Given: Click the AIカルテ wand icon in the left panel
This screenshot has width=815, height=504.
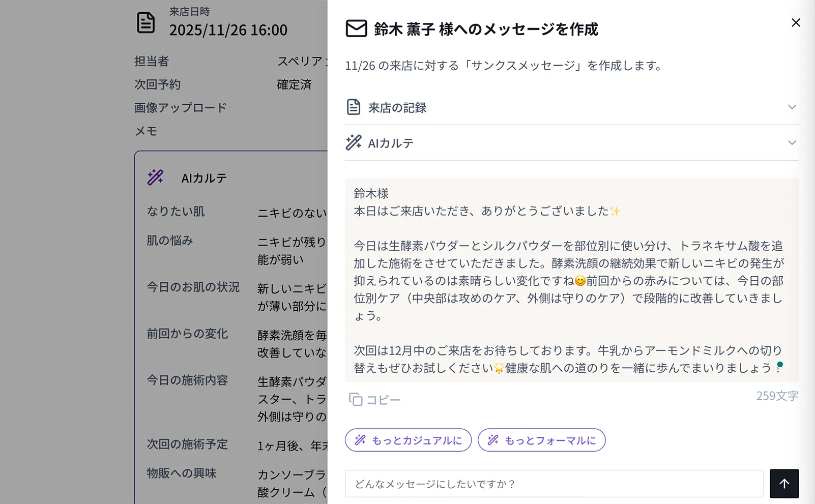Looking at the screenshot, I should (155, 177).
